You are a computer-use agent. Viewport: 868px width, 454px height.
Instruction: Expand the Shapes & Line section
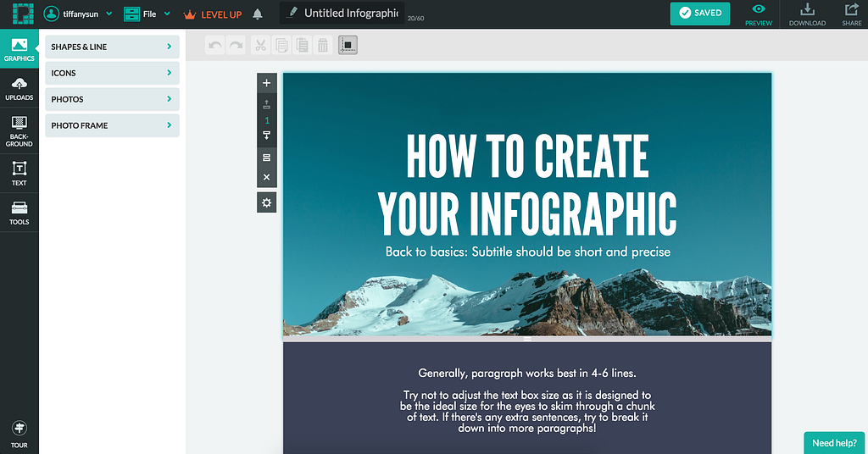(x=112, y=47)
